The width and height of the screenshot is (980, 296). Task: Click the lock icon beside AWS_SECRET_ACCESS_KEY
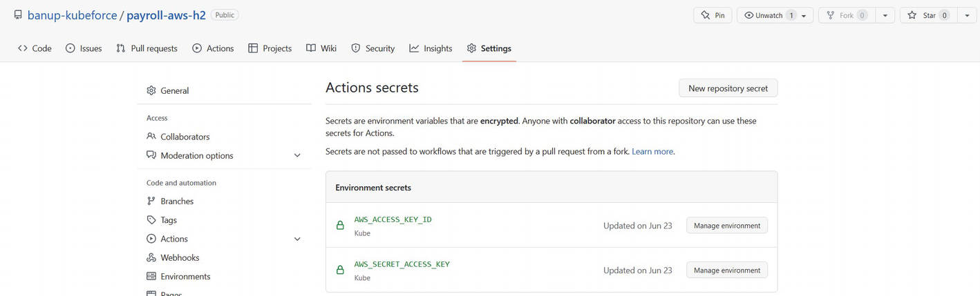click(x=340, y=270)
